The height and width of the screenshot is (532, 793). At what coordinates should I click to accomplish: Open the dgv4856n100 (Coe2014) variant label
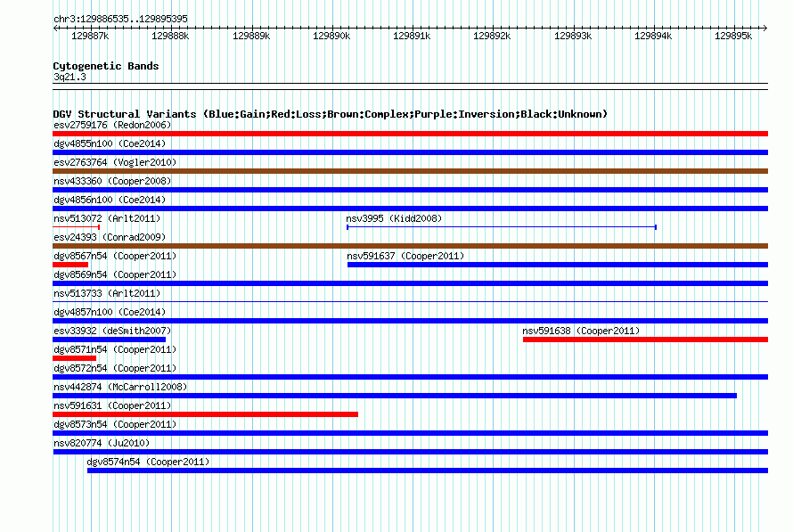[110, 200]
